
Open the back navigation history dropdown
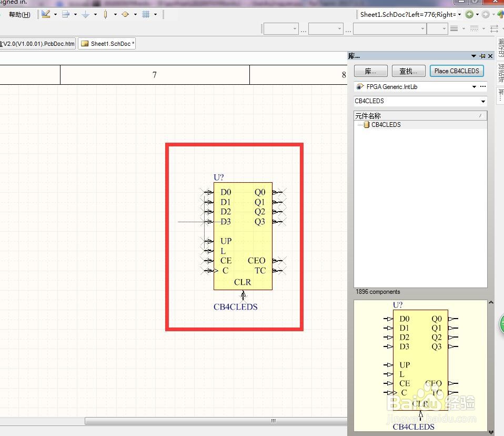click(477, 14)
